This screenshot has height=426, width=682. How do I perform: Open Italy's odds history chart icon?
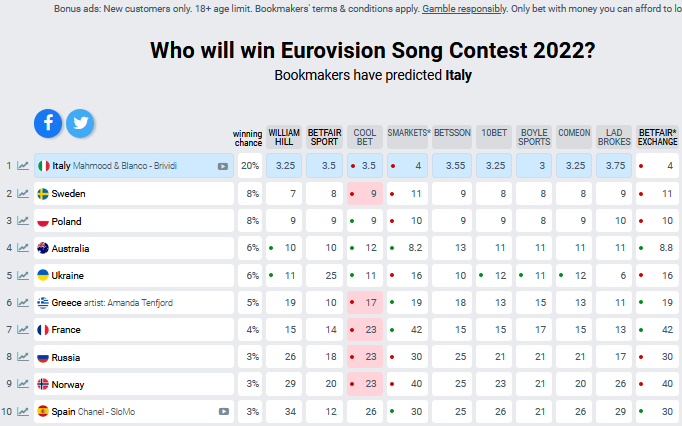[x=23, y=166]
